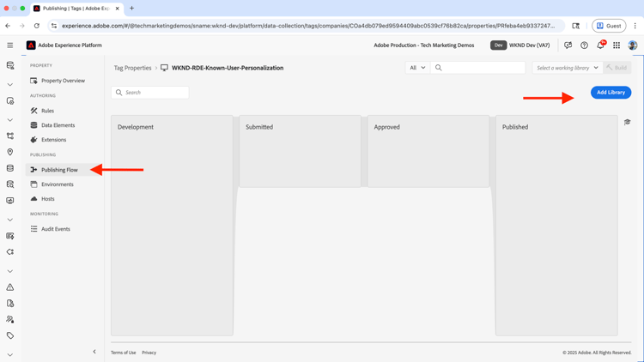The width and height of the screenshot is (644, 362).
Task: Open Terms of Use link
Action: point(123,353)
